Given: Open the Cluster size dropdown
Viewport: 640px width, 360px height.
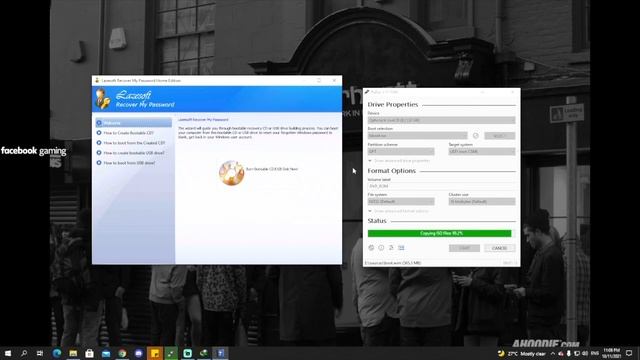Looking at the screenshot, I should [482, 202].
